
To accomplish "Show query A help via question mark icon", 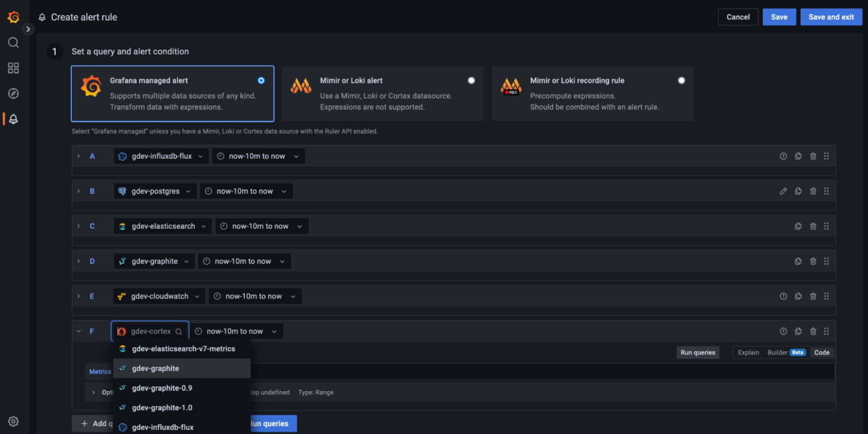I will point(783,156).
